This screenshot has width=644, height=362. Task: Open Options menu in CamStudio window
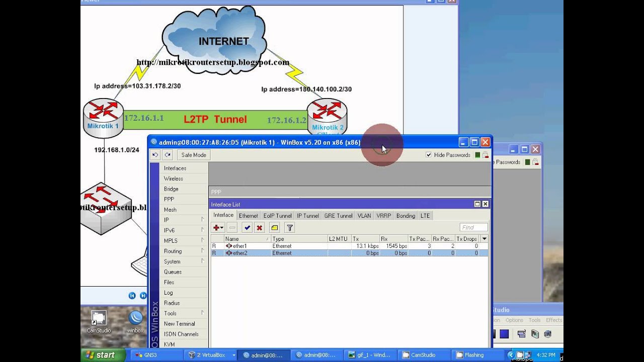tap(514, 320)
